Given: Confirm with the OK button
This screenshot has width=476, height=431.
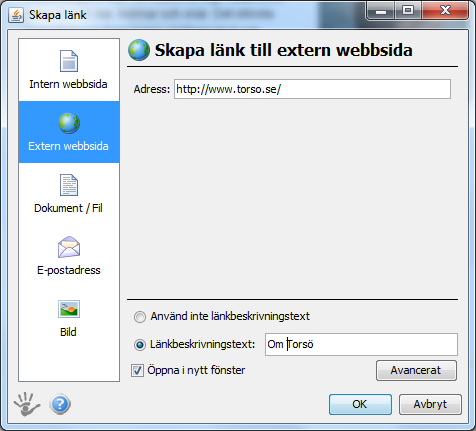Looking at the screenshot, I should point(360,404).
